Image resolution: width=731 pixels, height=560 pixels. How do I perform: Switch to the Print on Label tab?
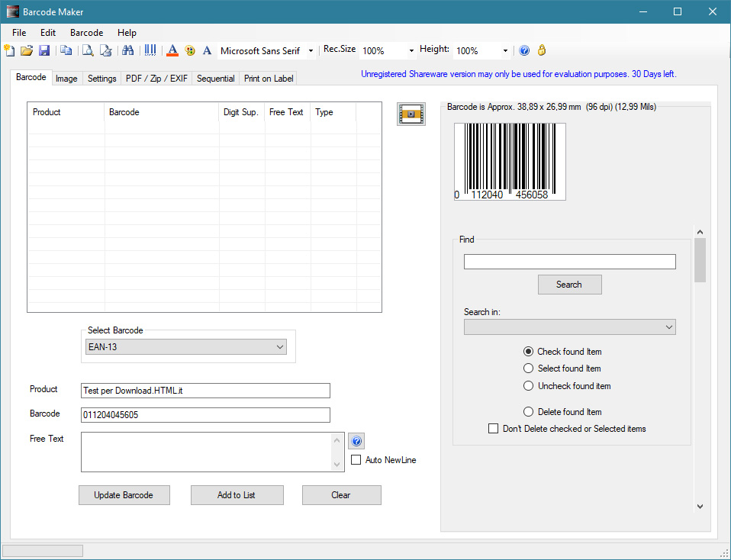point(268,79)
